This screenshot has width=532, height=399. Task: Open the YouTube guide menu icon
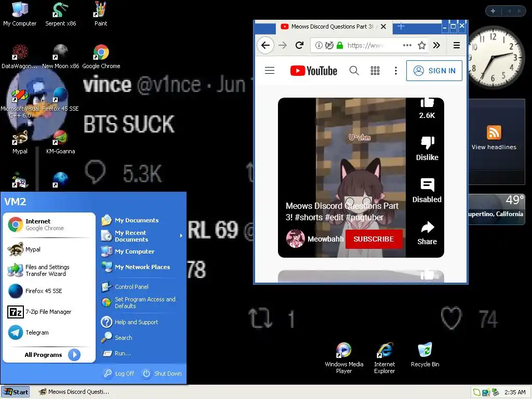270,71
